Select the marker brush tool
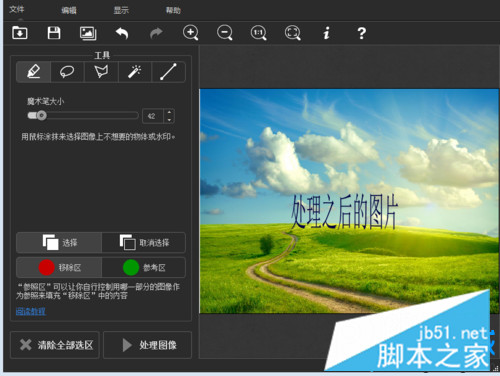This screenshot has height=376, width=500. coord(34,72)
